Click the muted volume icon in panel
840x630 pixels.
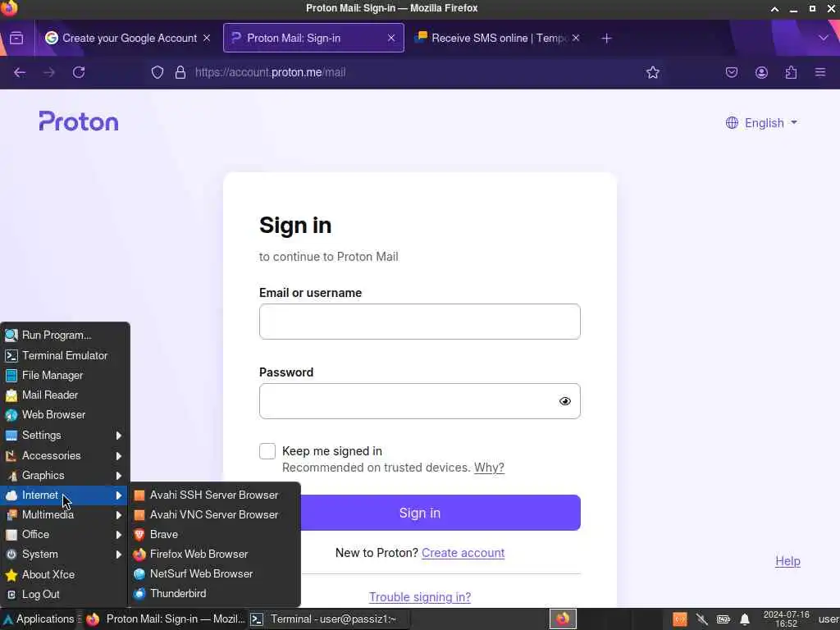[702, 619]
